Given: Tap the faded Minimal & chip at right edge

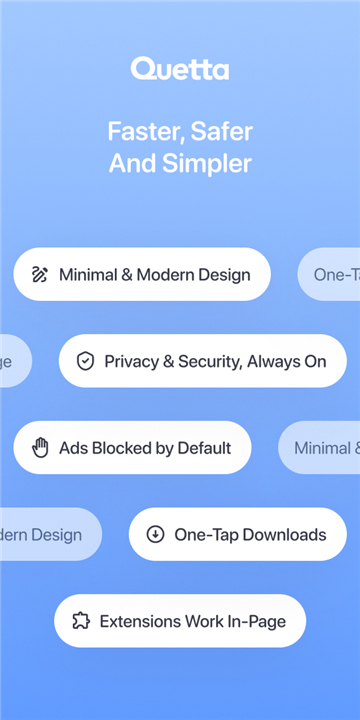Looking at the screenshot, I should [x=319, y=448].
